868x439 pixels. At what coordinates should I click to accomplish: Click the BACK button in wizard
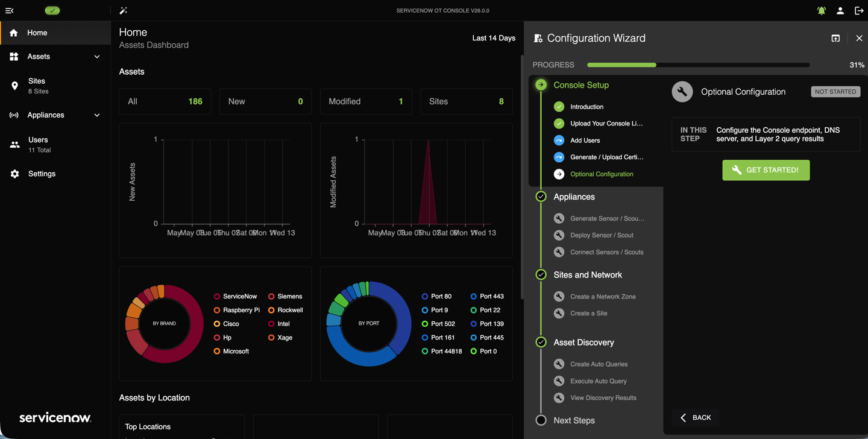click(x=696, y=417)
